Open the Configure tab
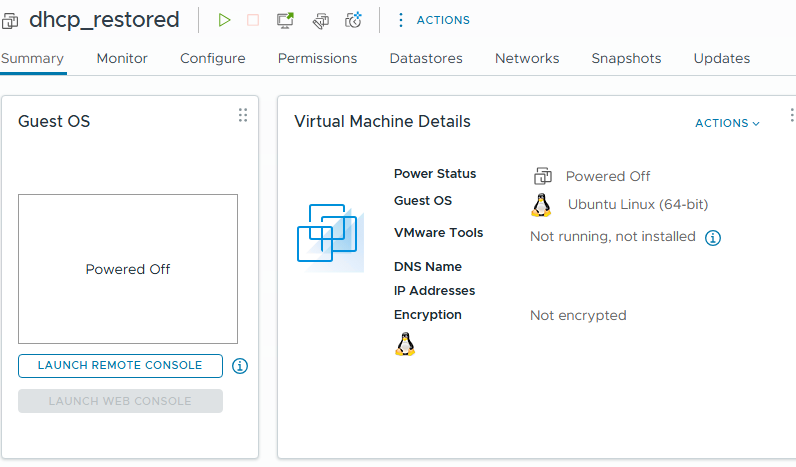This screenshot has height=467, width=796. (x=213, y=58)
